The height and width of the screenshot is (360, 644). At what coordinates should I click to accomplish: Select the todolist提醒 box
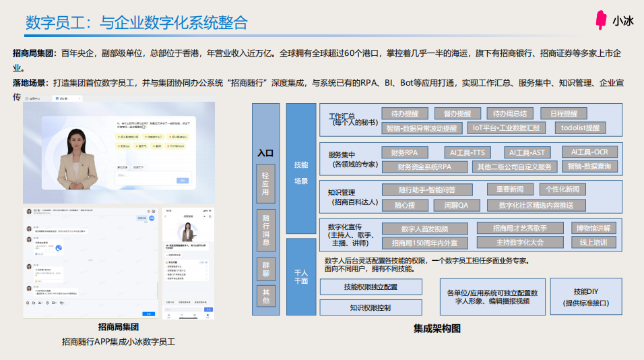580,128
